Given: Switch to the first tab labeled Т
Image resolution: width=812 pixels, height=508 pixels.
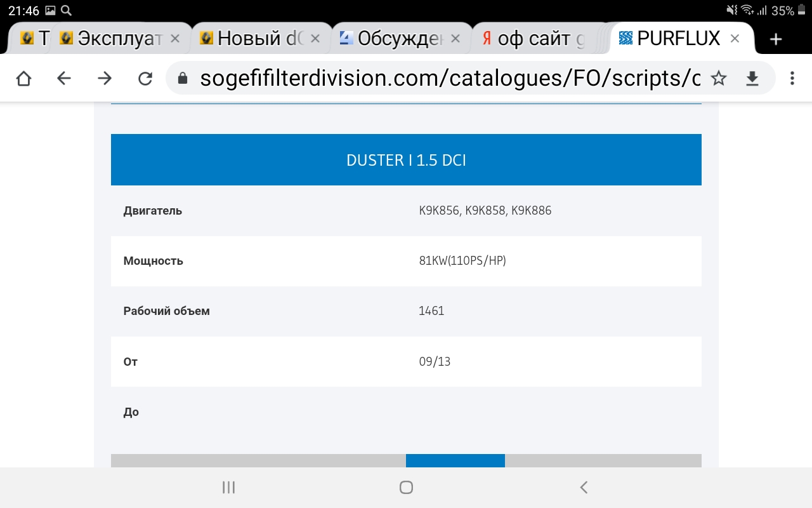Looking at the screenshot, I should click(35, 39).
